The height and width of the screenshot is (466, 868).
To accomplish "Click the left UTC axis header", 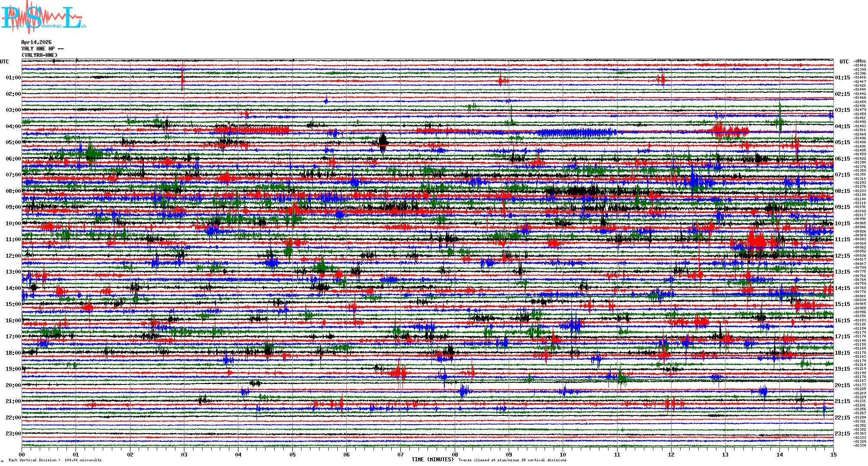I will [4, 62].
